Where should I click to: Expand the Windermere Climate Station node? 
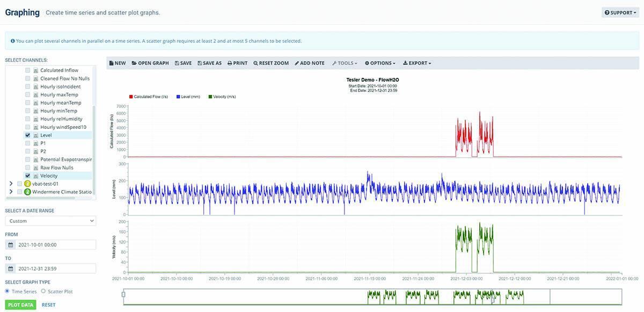11,192
